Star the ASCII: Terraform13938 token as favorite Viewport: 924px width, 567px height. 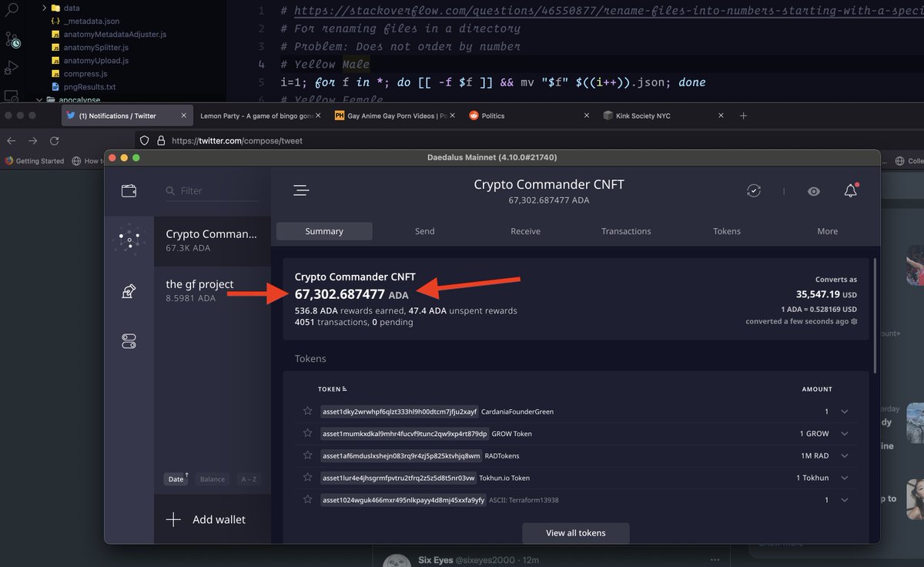[x=308, y=500]
